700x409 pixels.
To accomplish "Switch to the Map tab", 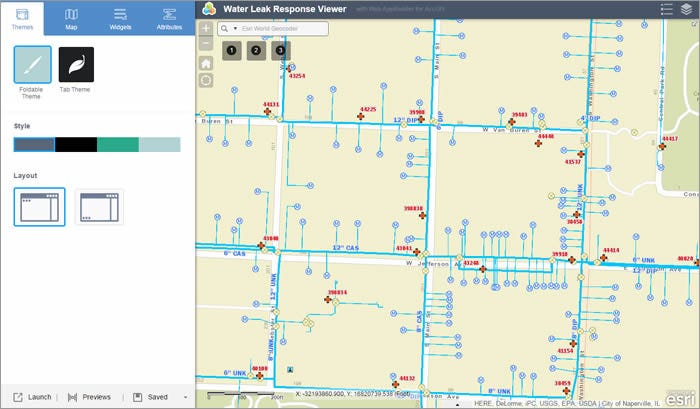I will [x=71, y=19].
